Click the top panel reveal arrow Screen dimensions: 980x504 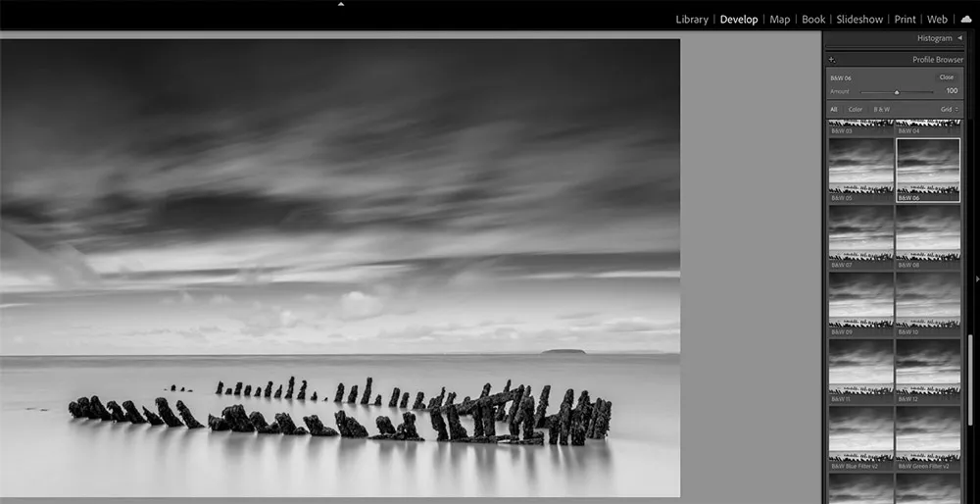[x=341, y=4]
